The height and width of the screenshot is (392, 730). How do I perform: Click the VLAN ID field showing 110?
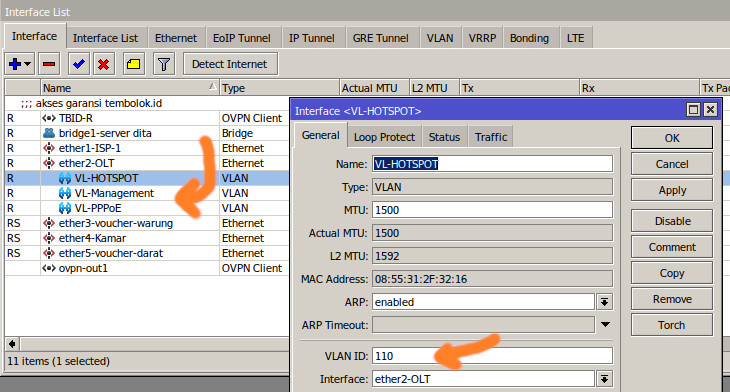pyautogui.click(x=492, y=356)
